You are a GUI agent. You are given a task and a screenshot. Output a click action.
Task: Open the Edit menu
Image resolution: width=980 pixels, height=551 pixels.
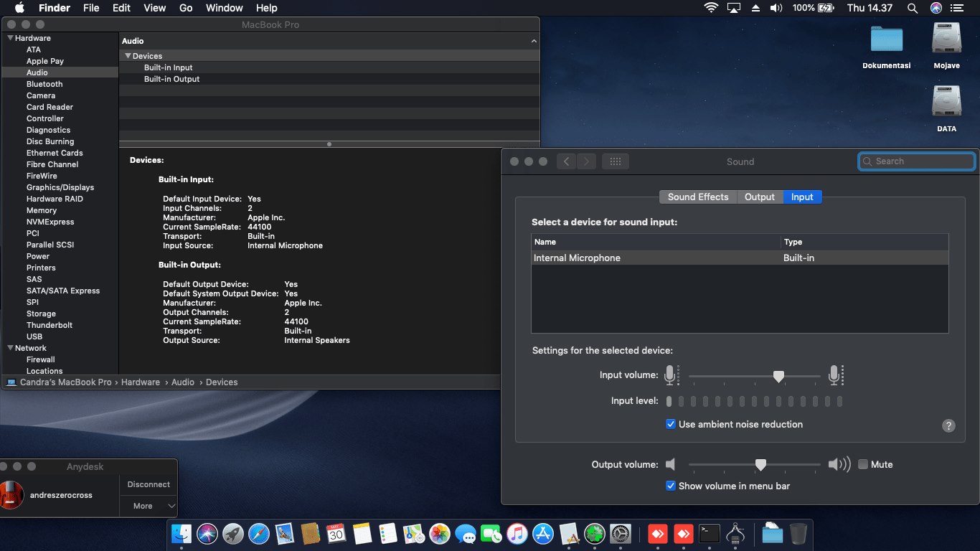click(x=121, y=8)
